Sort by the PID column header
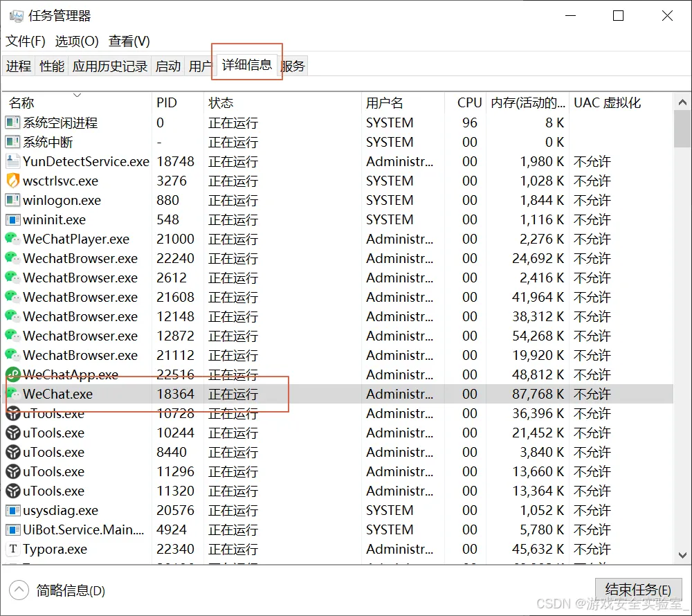 click(178, 102)
